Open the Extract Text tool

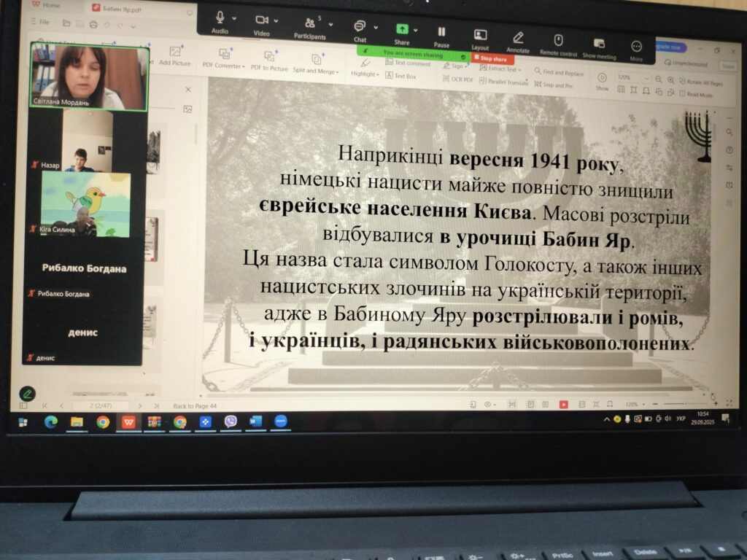point(500,69)
